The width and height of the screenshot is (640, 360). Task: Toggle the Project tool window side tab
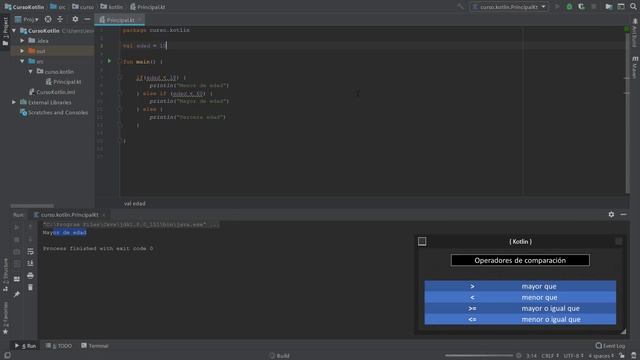(x=5, y=33)
